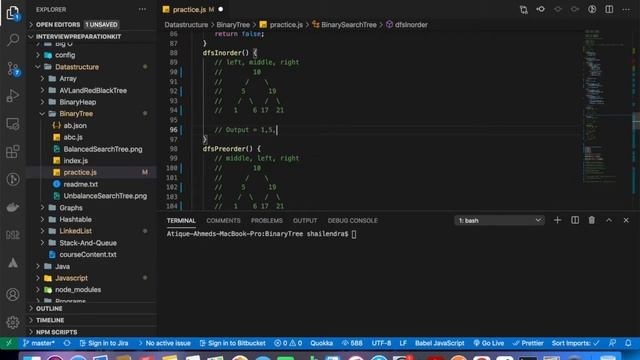The width and height of the screenshot is (640, 360).
Task: Click the editor vertical scrollbar
Action: [x=636, y=120]
